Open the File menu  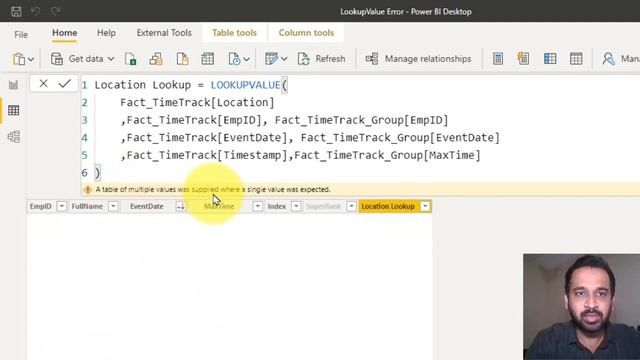point(21,34)
